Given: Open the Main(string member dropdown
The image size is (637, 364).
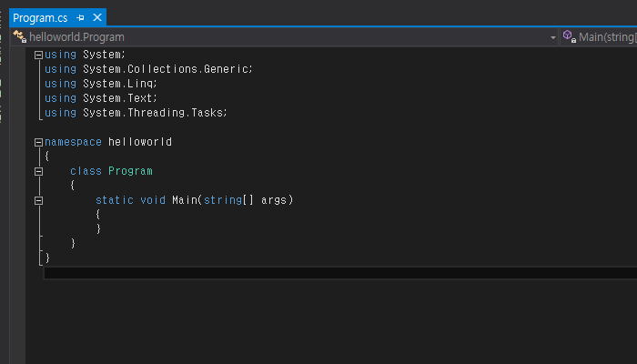Looking at the screenshot, I should pyautogui.click(x=599, y=37).
